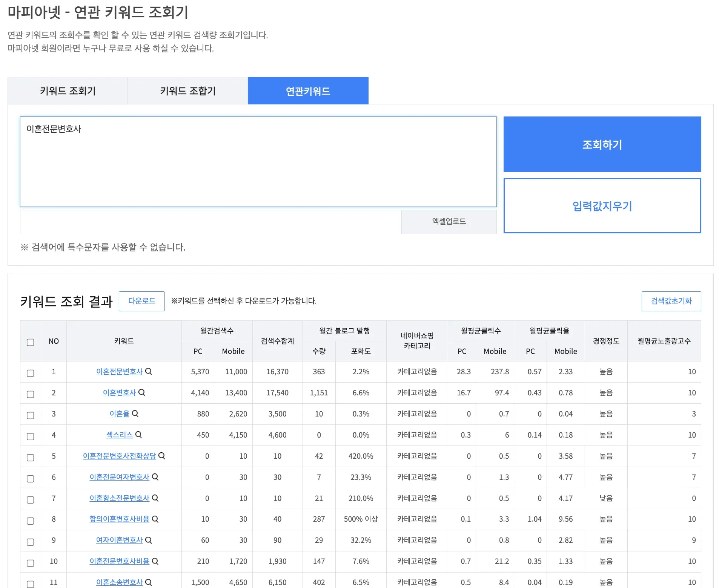Click the 다운로드 button near 키워드 조회 결과

click(x=142, y=301)
